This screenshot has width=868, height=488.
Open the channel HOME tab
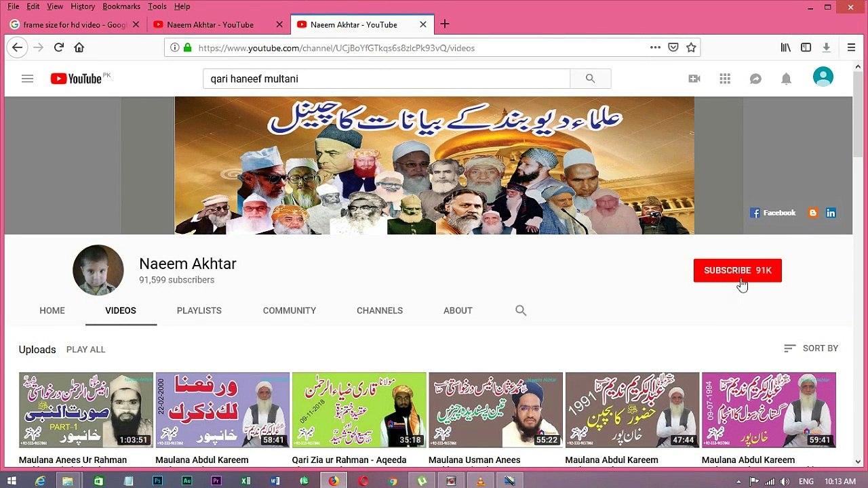(x=52, y=310)
